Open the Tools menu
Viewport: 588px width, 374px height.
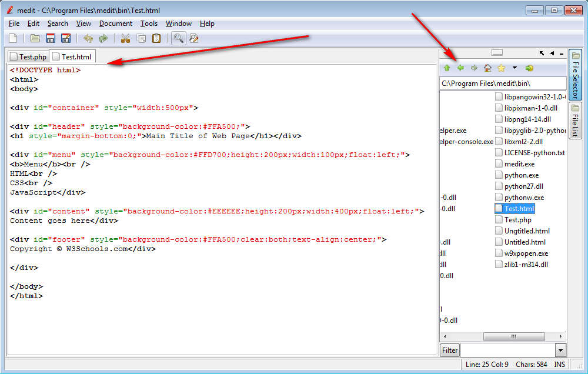point(149,24)
